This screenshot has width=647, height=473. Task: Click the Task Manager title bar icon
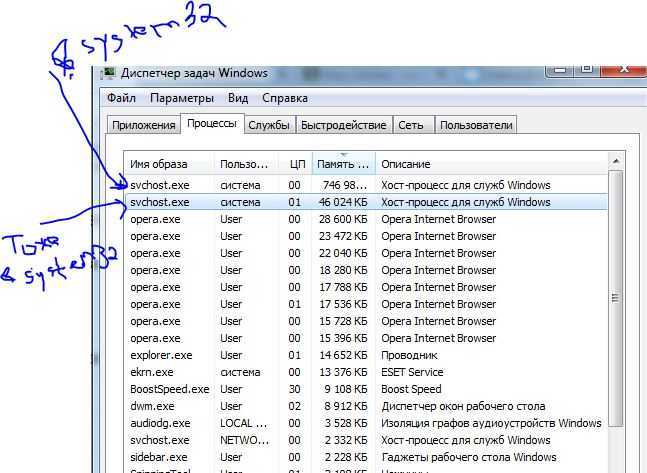[x=108, y=73]
